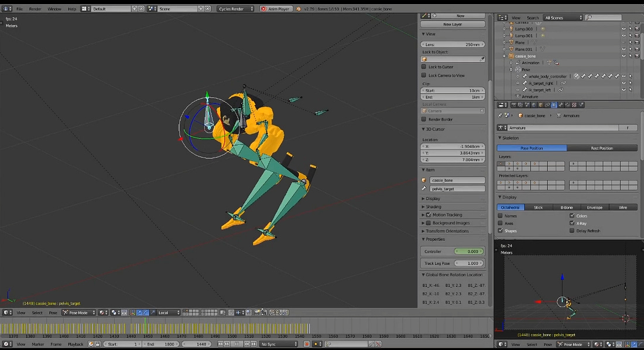Click the use preview range clock icon
This screenshot has height=350, width=644.
(x=91, y=344)
